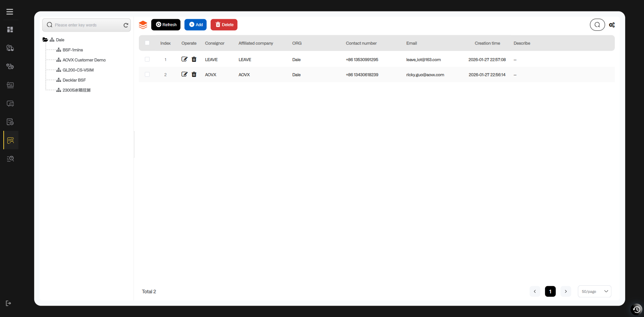Image resolution: width=644 pixels, height=317 pixels.
Task: Select GL200-CS-VSIM in organization tree
Action: coord(78,70)
